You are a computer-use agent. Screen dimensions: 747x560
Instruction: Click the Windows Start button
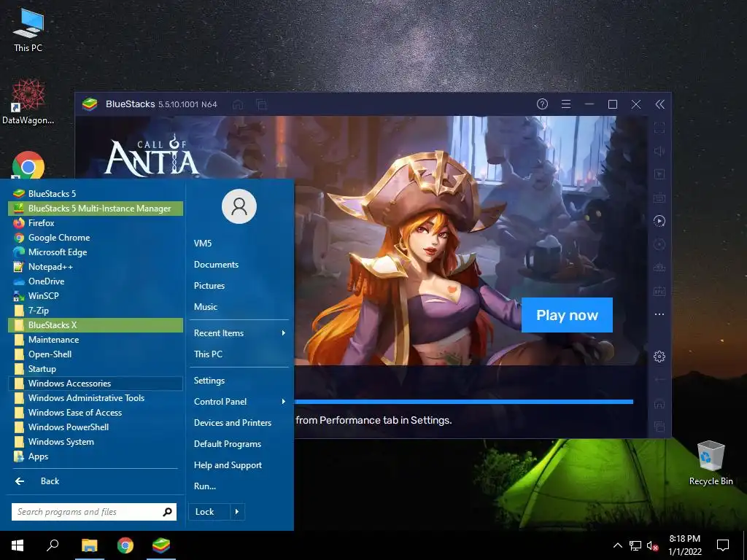pos(18,545)
